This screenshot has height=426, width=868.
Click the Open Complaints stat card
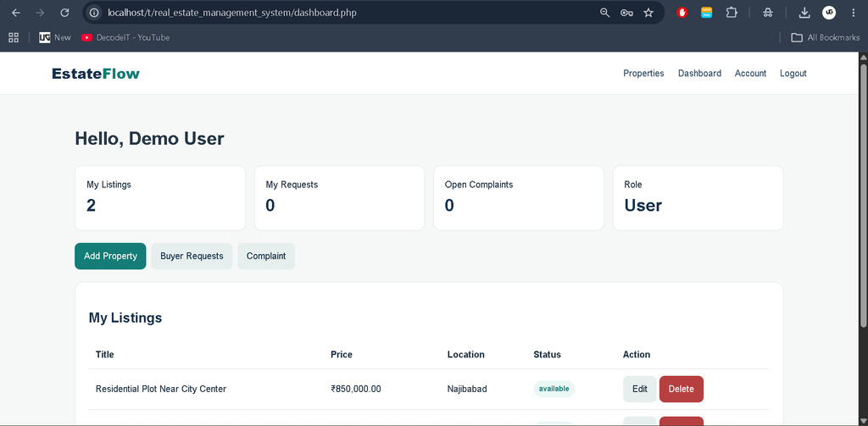[x=519, y=198]
